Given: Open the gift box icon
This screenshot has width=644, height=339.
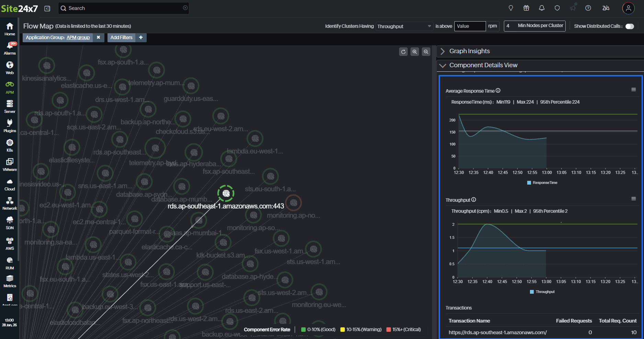Looking at the screenshot, I should point(526,8).
